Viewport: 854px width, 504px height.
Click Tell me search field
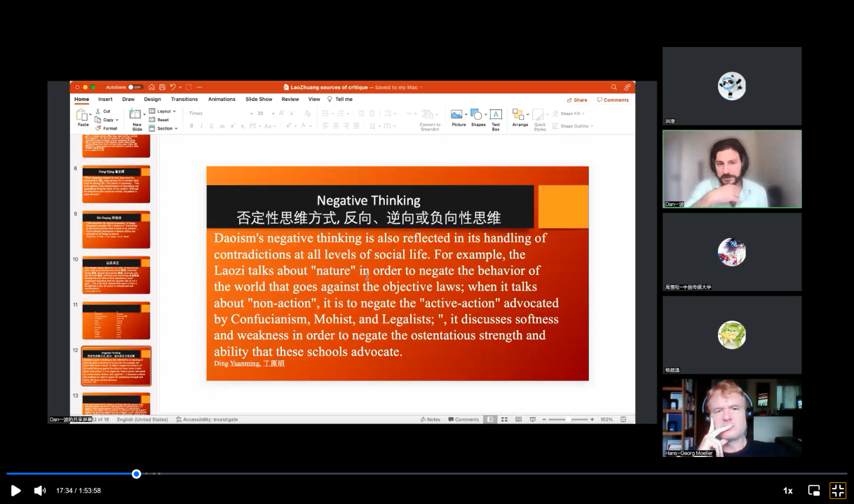pos(340,100)
